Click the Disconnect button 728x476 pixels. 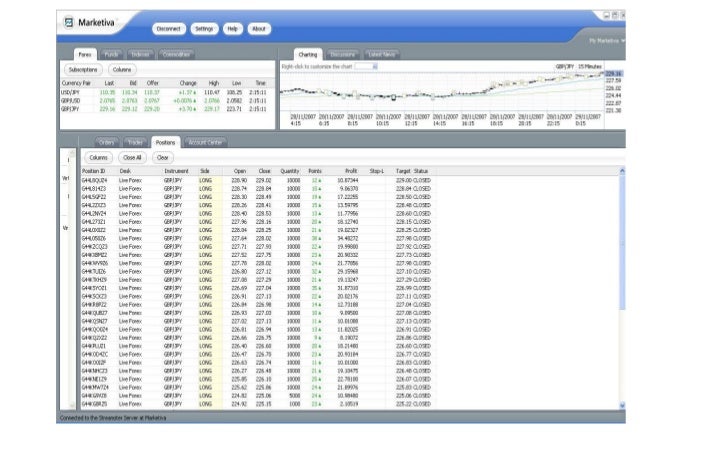[x=169, y=29]
